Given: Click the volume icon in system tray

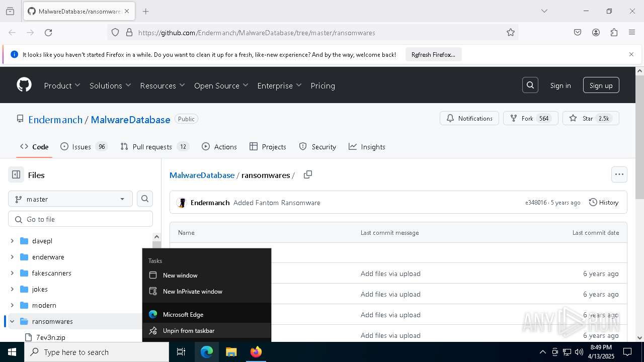Looking at the screenshot, I should tap(579, 352).
